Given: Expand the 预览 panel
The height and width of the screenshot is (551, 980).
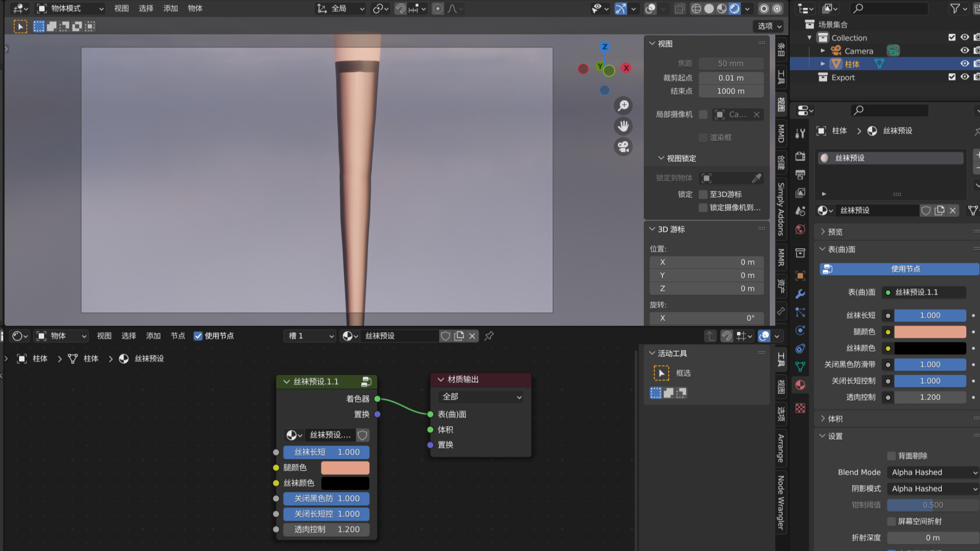Looking at the screenshot, I should click(x=835, y=232).
